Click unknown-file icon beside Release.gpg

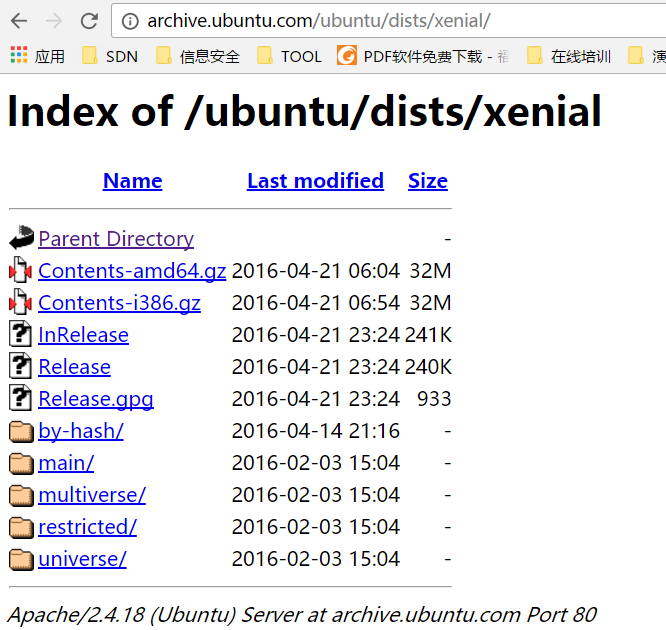pos(20,398)
